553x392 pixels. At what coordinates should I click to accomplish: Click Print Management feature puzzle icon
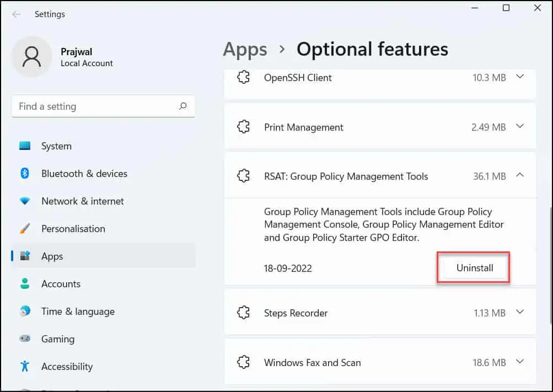tap(243, 127)
